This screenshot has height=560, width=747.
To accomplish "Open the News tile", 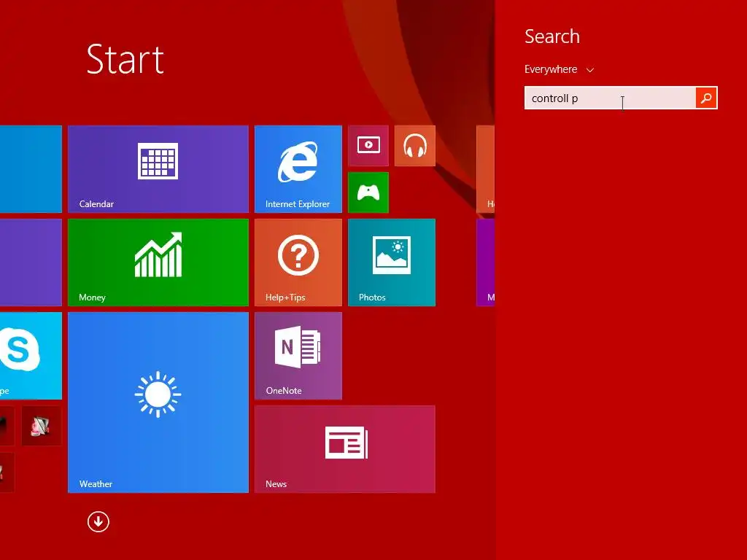I will coord(345,449).
